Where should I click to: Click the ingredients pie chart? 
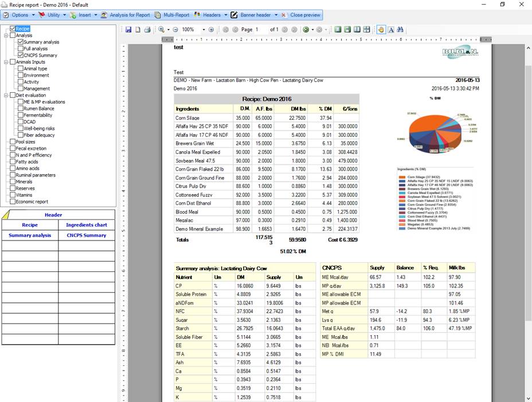(x=435, y=133)
